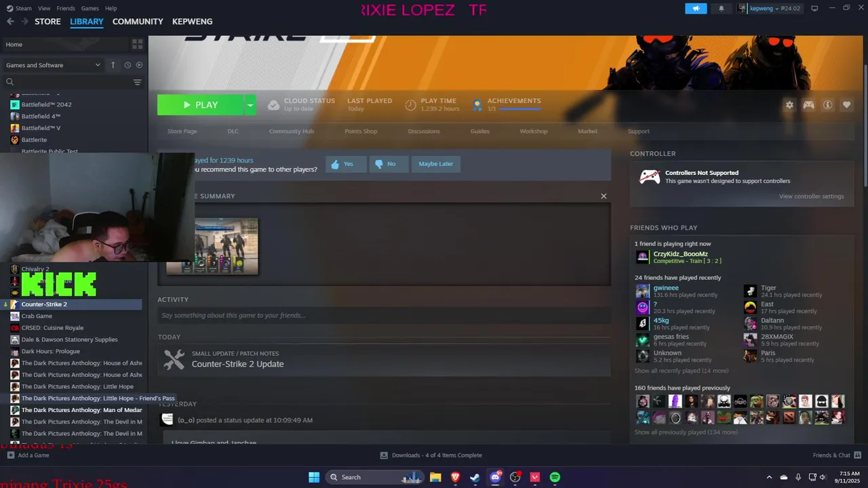Show all recently played friends
The image size is (868, 488).
pos(682,371)
